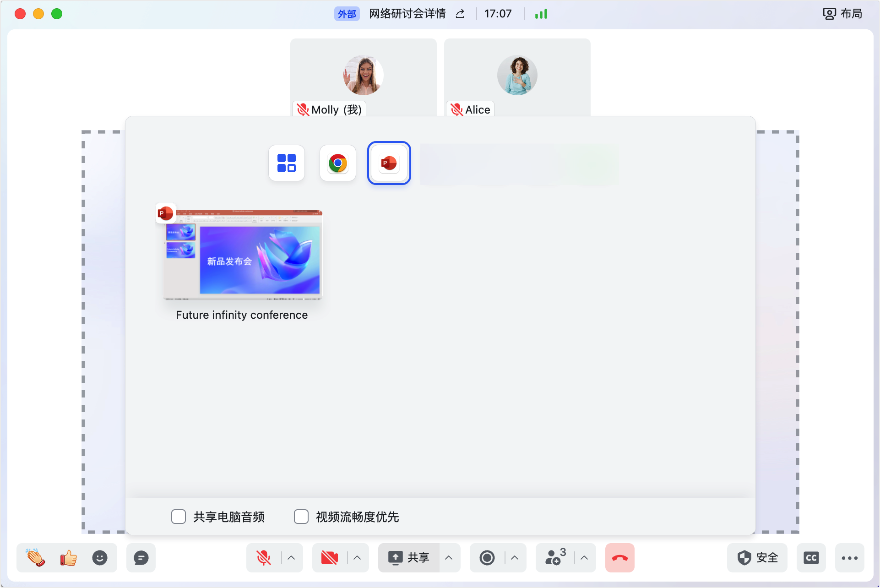Enable 共享电脑音频 checkbox

click(179, 517)
